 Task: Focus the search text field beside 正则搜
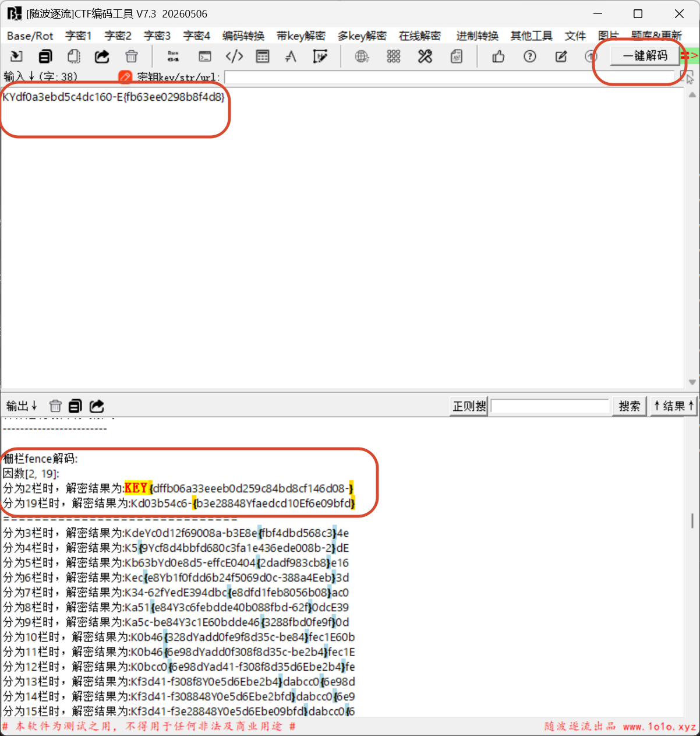pos(550,406)
